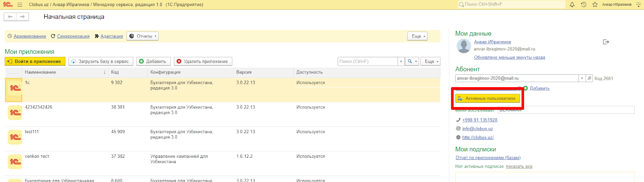Sort by Наименование column header
Viewport: 644px width, 182px height.
65,72
